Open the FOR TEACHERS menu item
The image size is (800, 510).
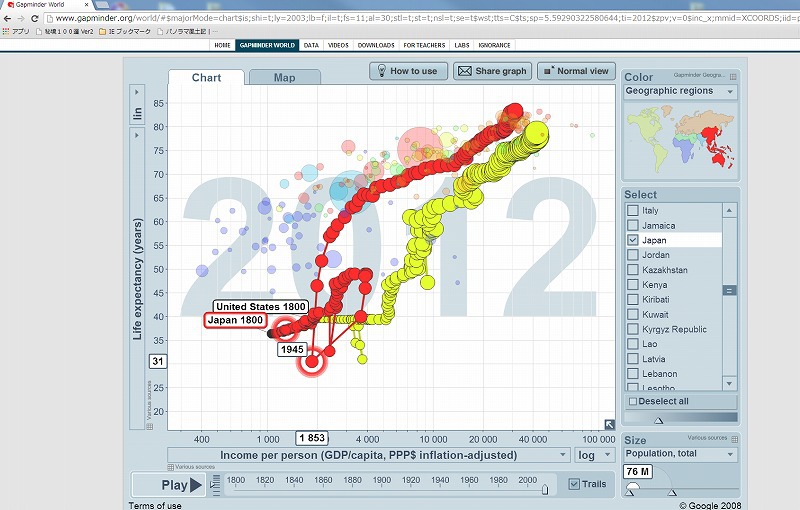(424, 45)
